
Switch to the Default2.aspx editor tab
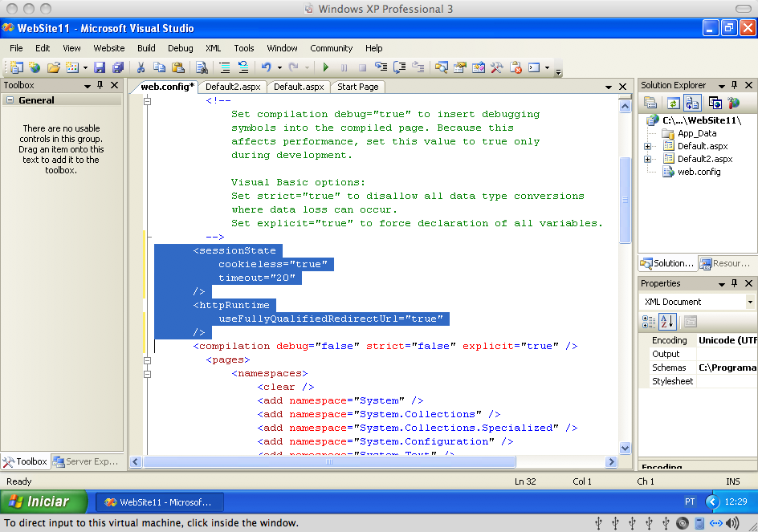(233, 87)
